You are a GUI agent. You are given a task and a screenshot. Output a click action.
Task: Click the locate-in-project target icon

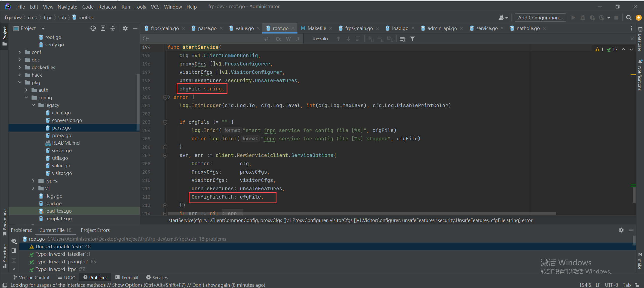[93, 28]
